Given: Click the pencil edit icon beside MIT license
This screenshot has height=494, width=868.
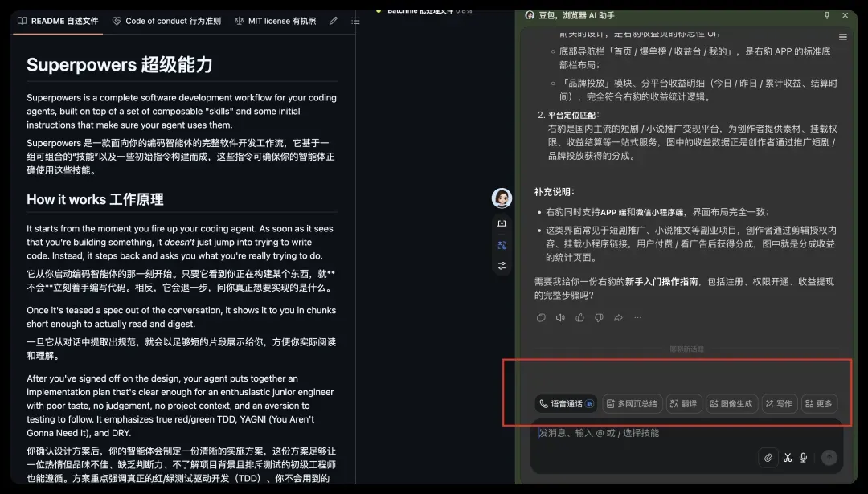Looking at the screenshot, I should click(334, 21).
